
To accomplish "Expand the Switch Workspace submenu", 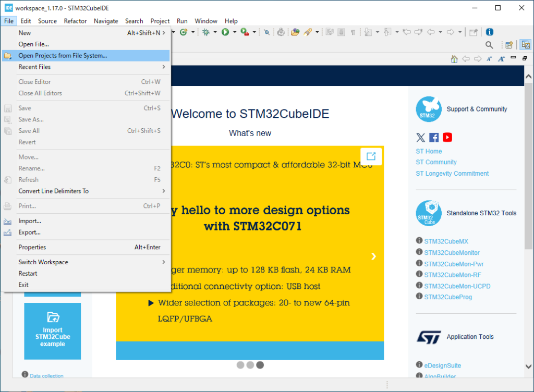I will coord(86,262).
